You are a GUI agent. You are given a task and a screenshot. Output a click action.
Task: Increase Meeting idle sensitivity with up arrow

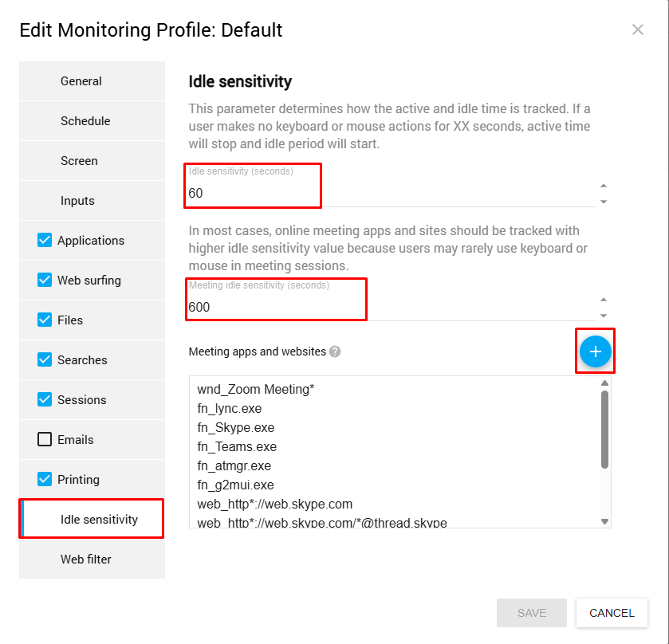pyautogui.click(x=604, y=300)
